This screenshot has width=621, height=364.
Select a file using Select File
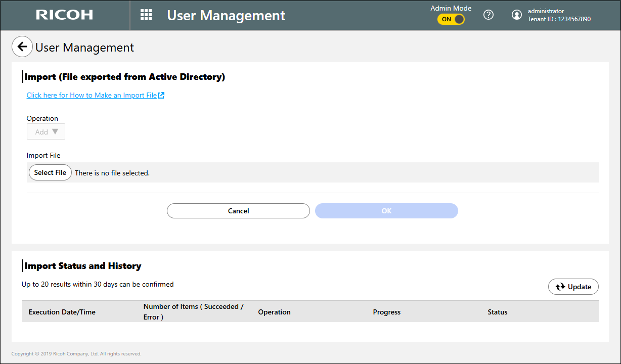coord(50,172)
